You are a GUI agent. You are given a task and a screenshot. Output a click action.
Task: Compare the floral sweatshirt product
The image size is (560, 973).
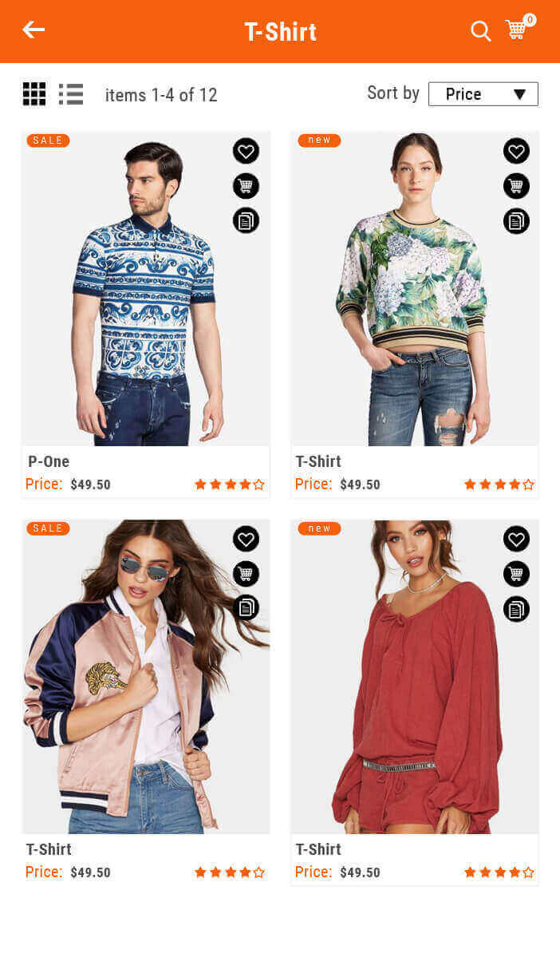pos(516,221)
